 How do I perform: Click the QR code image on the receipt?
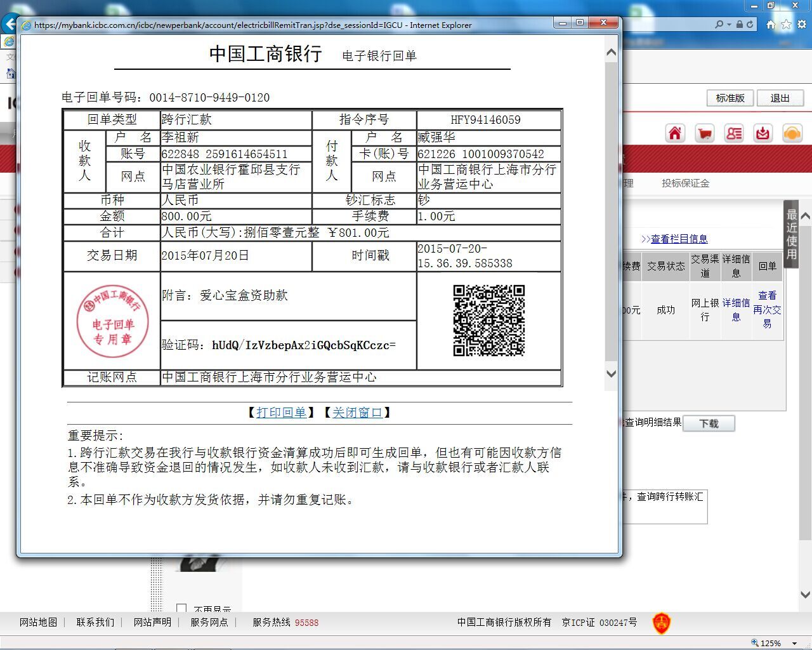(x=489, y=321)
